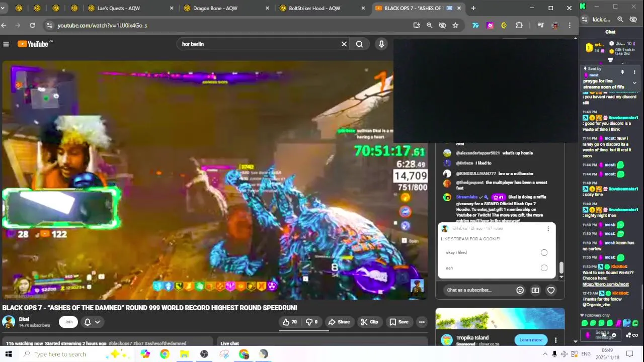Open Windows notification center
This screenshot has width=644, height=362.
click(630, 354)
